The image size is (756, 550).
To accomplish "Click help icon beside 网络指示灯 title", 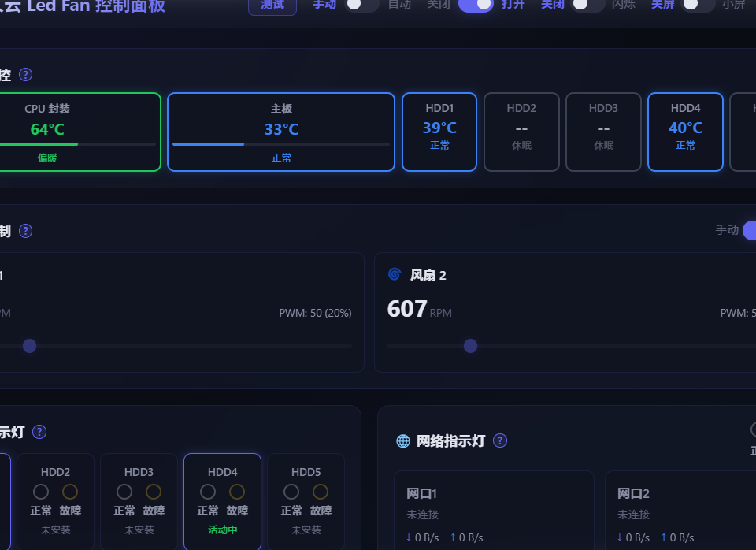I will point(500,440).
